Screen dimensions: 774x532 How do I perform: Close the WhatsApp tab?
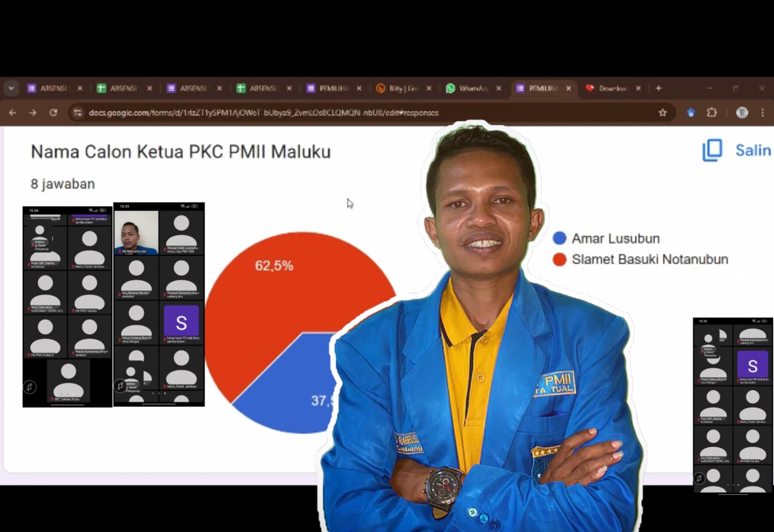click(499, 88)
